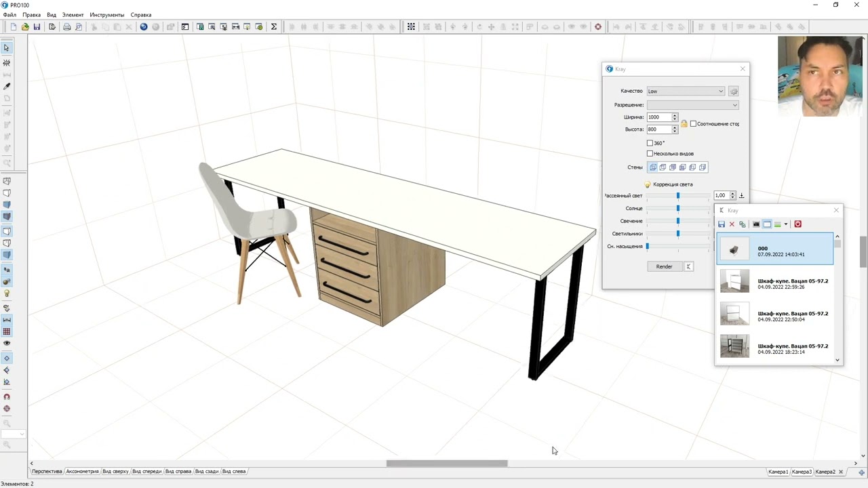The width and height of the screenshot is (868, 488).
Task: Click the red X delete icon in Kray gallery
Action: tap(732, 224)
